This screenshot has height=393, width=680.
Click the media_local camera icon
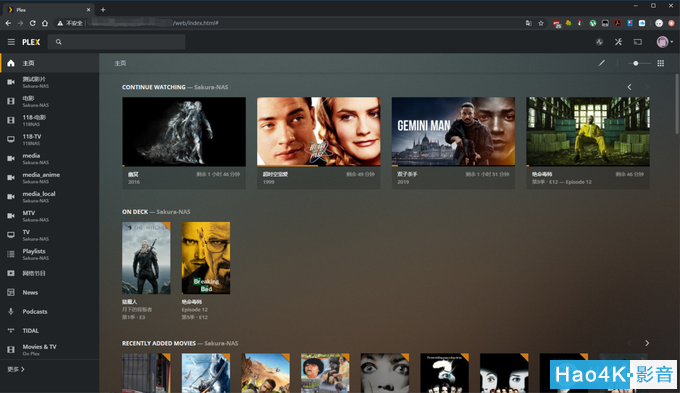(11, 196)
